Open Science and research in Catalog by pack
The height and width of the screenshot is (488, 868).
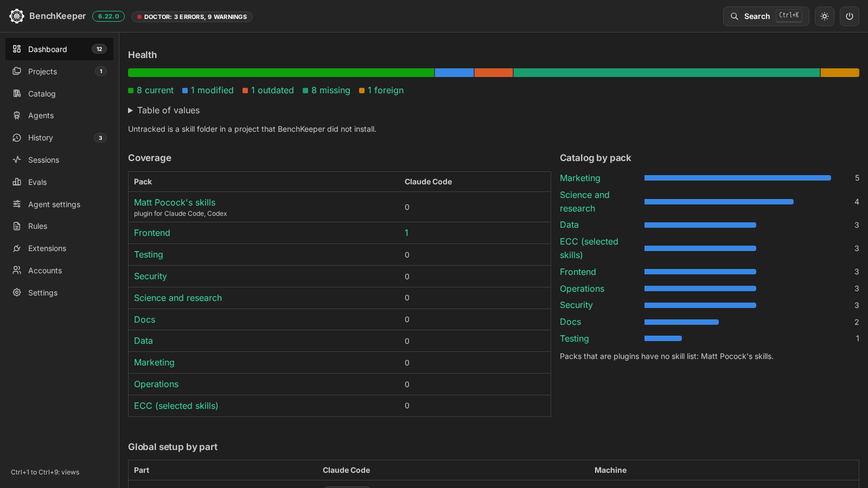(585, 202)
